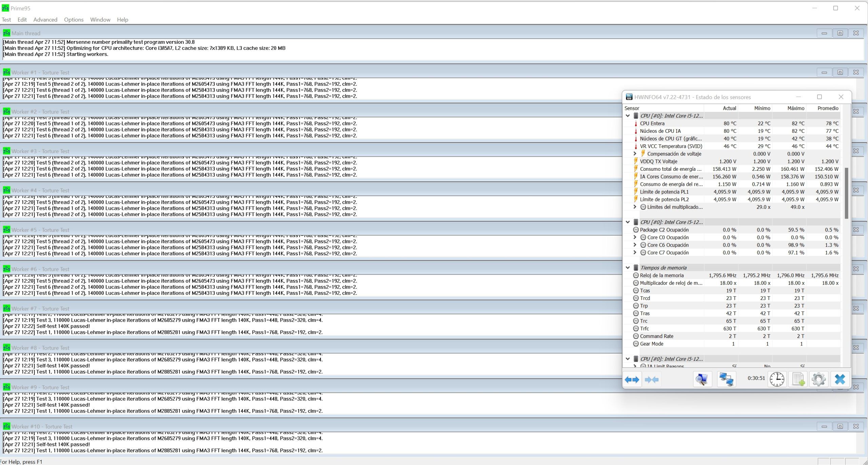The width and height of the screenshot is (868, 465).
Task: Click the Promedio column header
Action: [x=823, y=108]
